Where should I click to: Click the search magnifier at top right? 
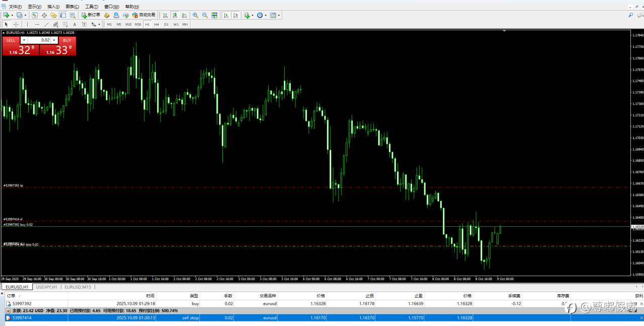630,15
